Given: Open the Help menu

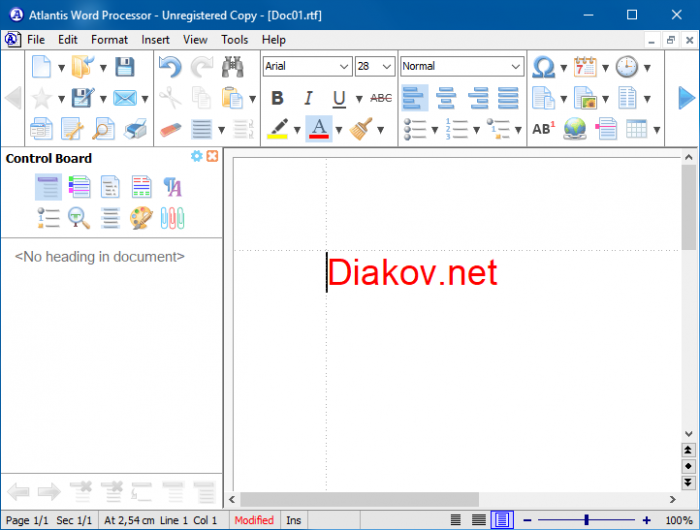Looking at the screenshot, I should coord(274,40).
